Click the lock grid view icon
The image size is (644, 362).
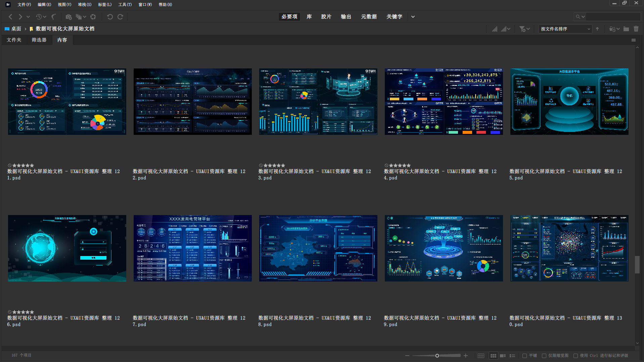pos(481,356)
